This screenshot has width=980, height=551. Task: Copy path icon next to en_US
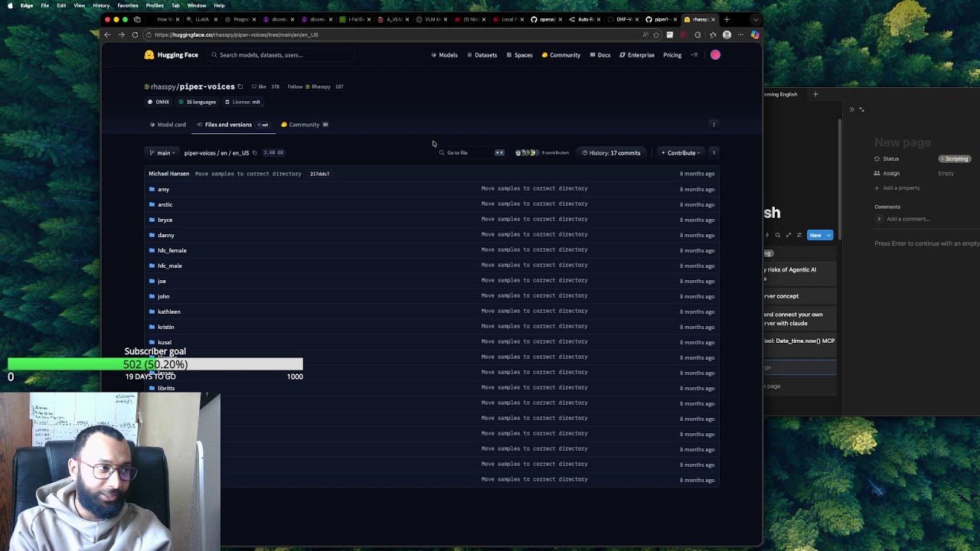pyautogui.click(x=255, y=153)
